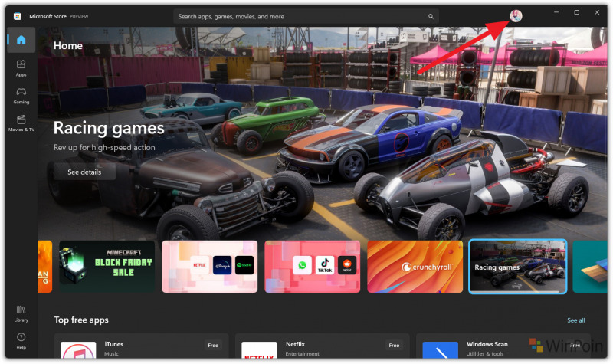Click in the search apps box
613x364 pixels.
[306, 16]
